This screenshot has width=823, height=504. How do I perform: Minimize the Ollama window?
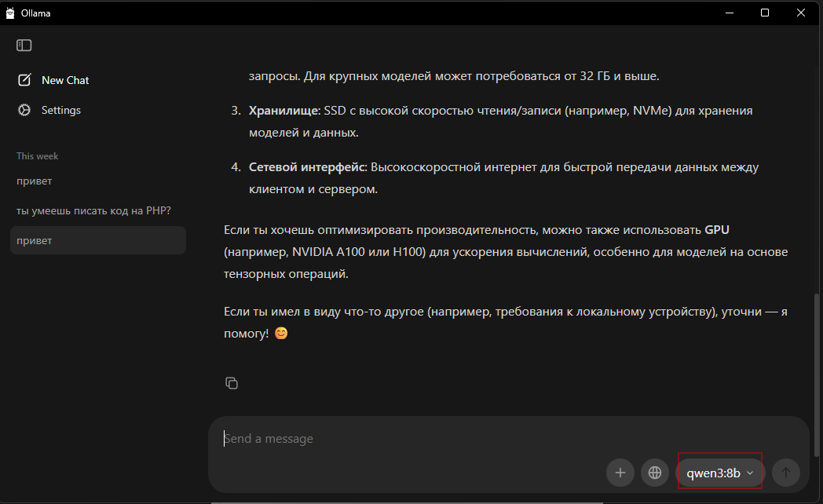(x=729, y=13)
